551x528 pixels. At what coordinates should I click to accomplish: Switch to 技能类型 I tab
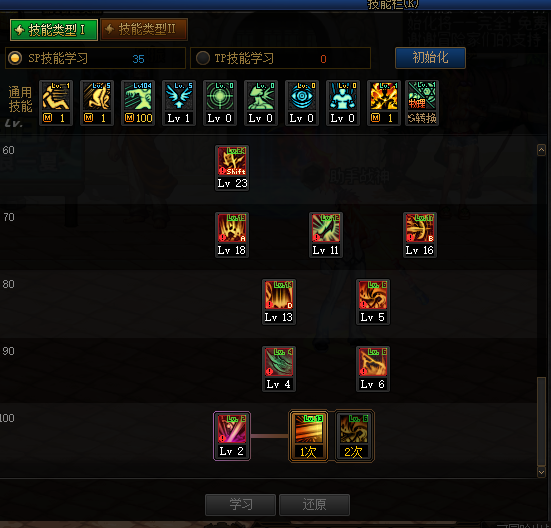pyautogui.click(x=54, y=30)
